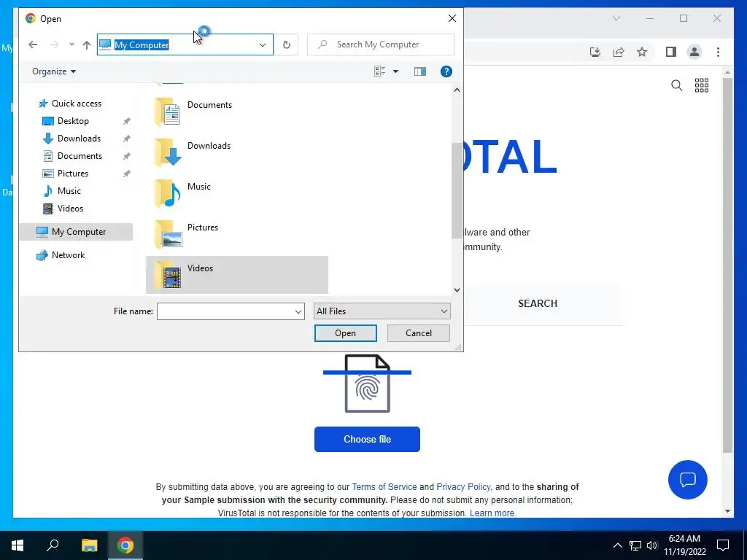
Task: Click the file fingerprint upload icon
Action: [x=368, y=384]
